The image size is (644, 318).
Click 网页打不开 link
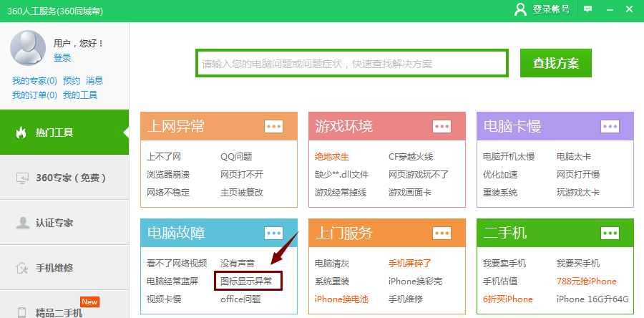click(x=242, y=175)
